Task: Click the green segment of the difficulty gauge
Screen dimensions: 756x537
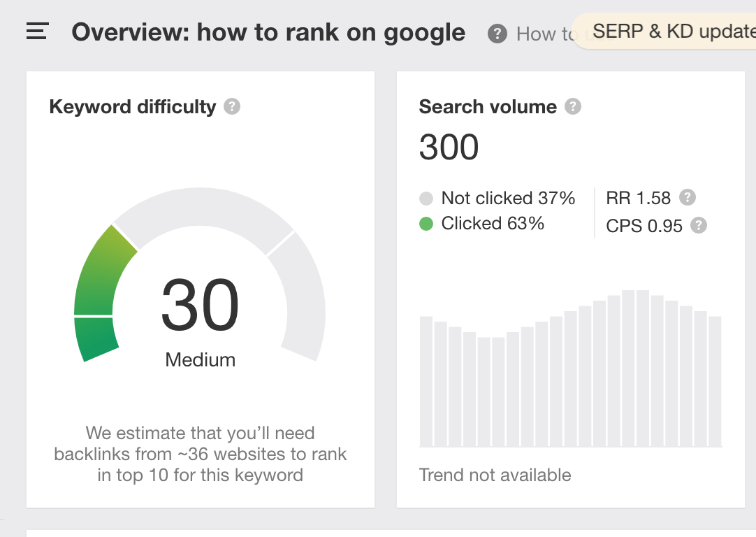Action: coord(100,289)
